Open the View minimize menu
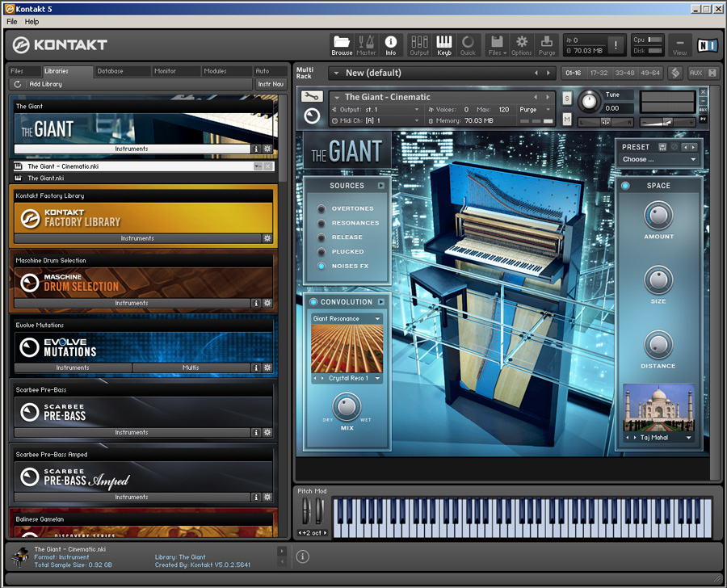Screen dimensions: 727x588 [679, 46]
